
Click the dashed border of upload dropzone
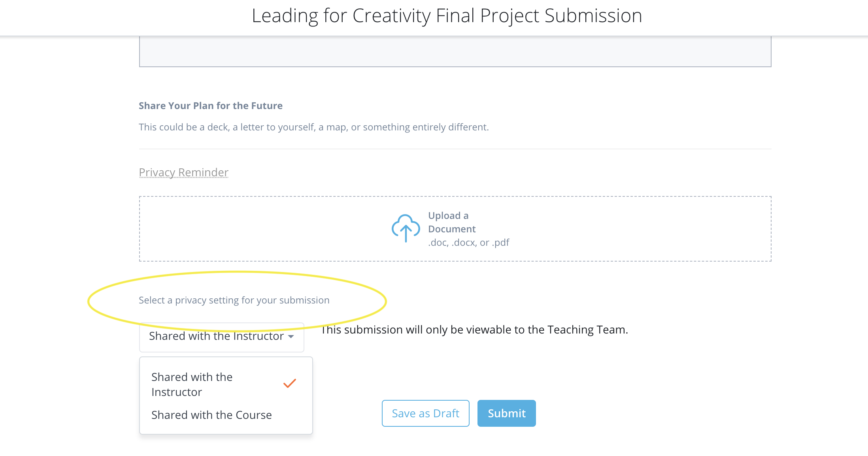pyautogui.click(x=455, y=197)
